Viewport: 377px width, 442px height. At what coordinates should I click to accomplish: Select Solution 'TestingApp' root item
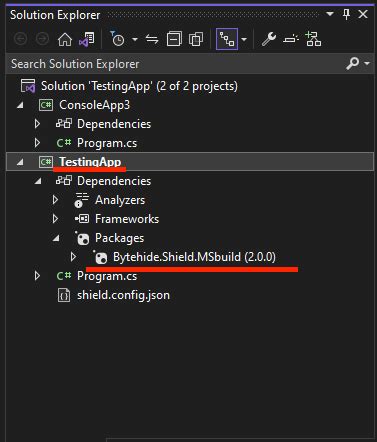[x=139, y=86]
